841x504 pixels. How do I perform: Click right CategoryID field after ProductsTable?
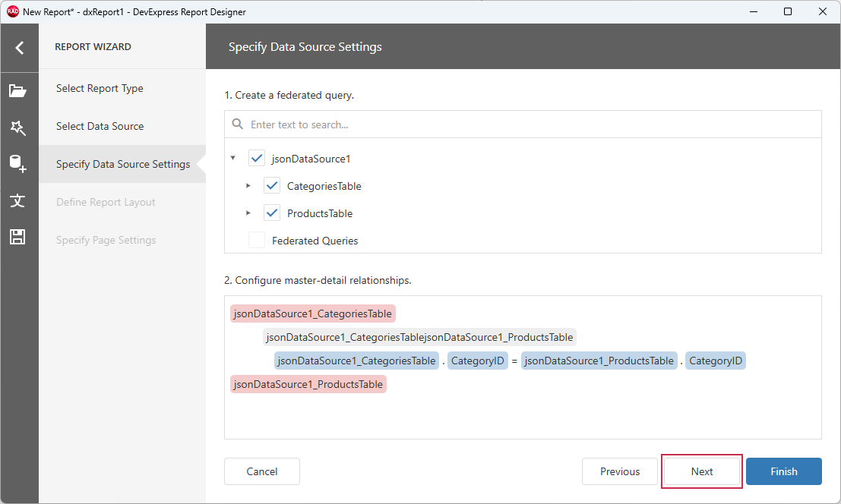pyautogui.click(x=716, y=361)
